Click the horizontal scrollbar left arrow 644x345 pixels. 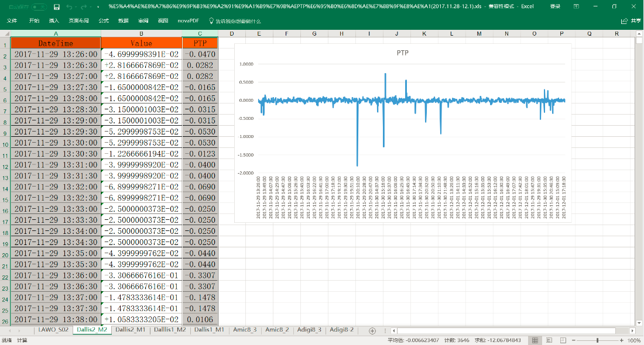(393, 330)
